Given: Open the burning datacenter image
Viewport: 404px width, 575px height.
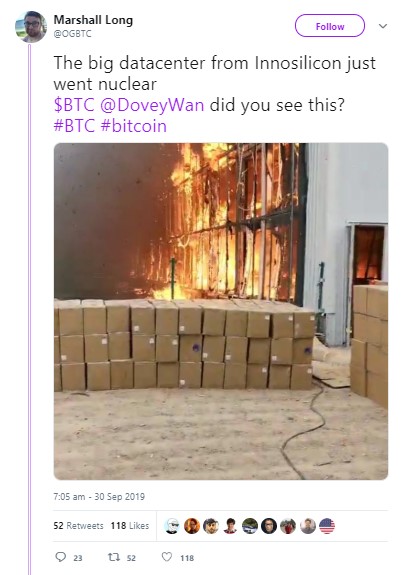Looking at the screenshot, I should point(221,311).
